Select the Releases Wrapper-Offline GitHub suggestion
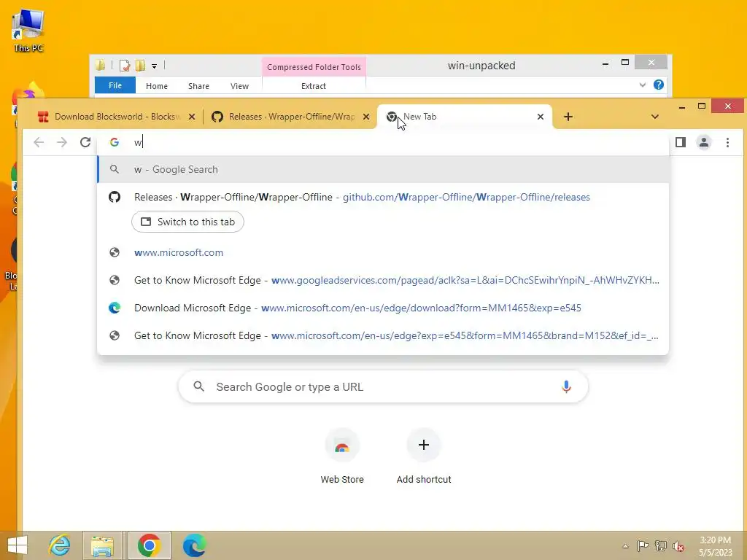This screenshot has width=747, height=560. (383, 197)
